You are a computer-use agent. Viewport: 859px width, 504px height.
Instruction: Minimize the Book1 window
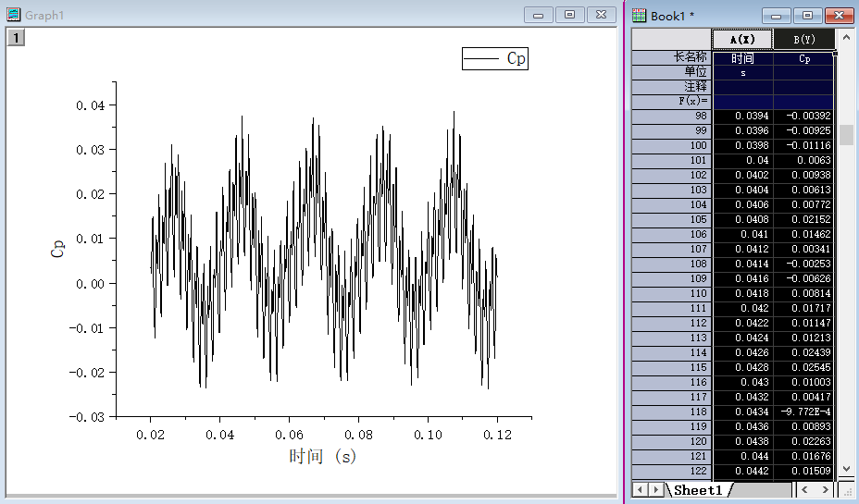pyautogui.click(x=776, y=15)
